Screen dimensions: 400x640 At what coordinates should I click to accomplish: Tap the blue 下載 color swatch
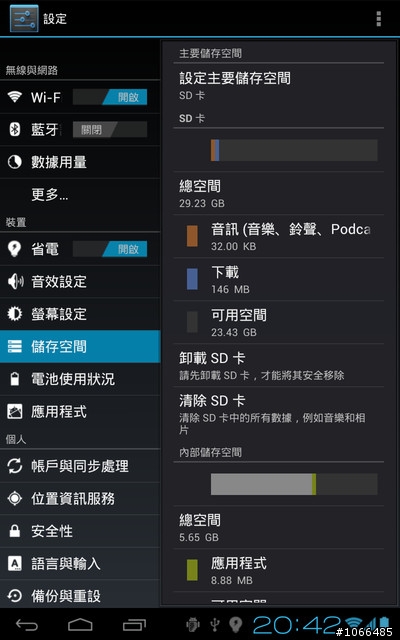coord(192,279)
